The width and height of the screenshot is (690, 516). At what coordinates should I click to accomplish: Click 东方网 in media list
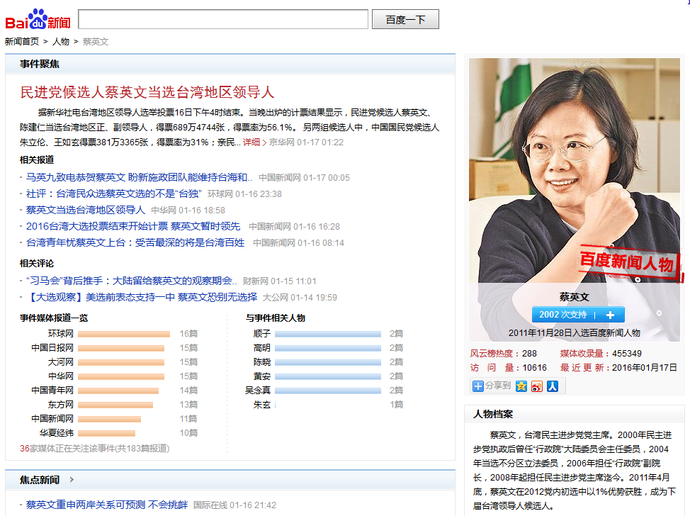click(60, 404)
